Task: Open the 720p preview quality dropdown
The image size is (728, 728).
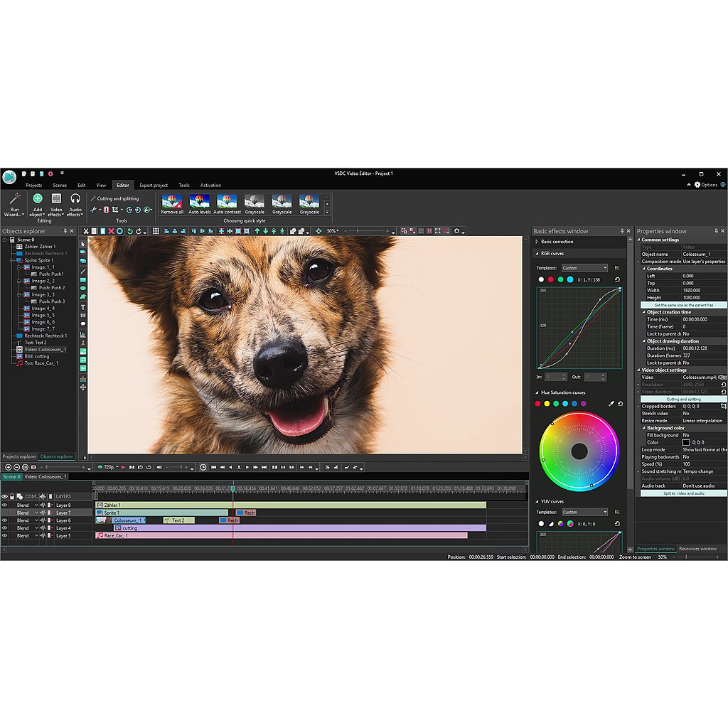Action: point(108,467)
